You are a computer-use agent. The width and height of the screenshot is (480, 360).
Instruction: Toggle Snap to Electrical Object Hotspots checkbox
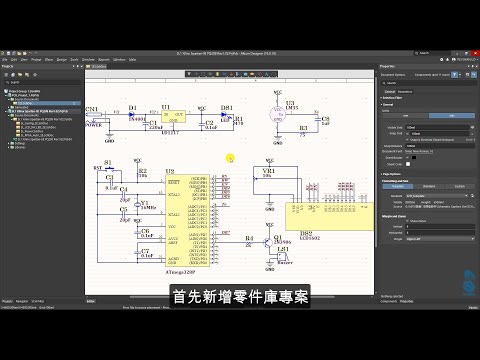407,140
